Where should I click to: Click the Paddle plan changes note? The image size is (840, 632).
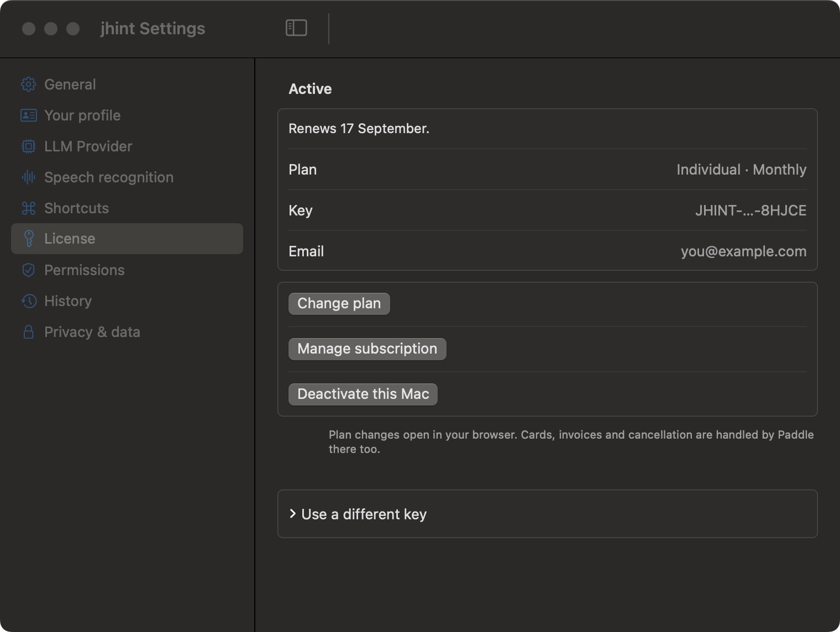(571, 442)
